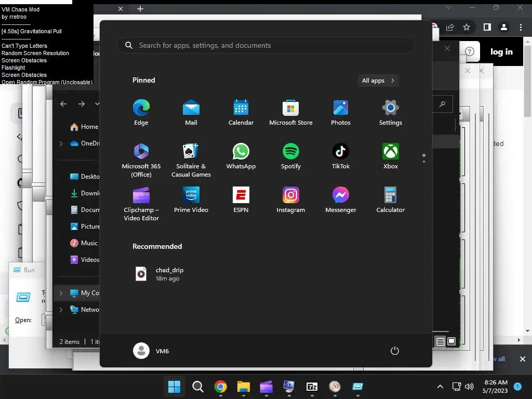Go forward in File Explorer

click(x=82, y=104)
